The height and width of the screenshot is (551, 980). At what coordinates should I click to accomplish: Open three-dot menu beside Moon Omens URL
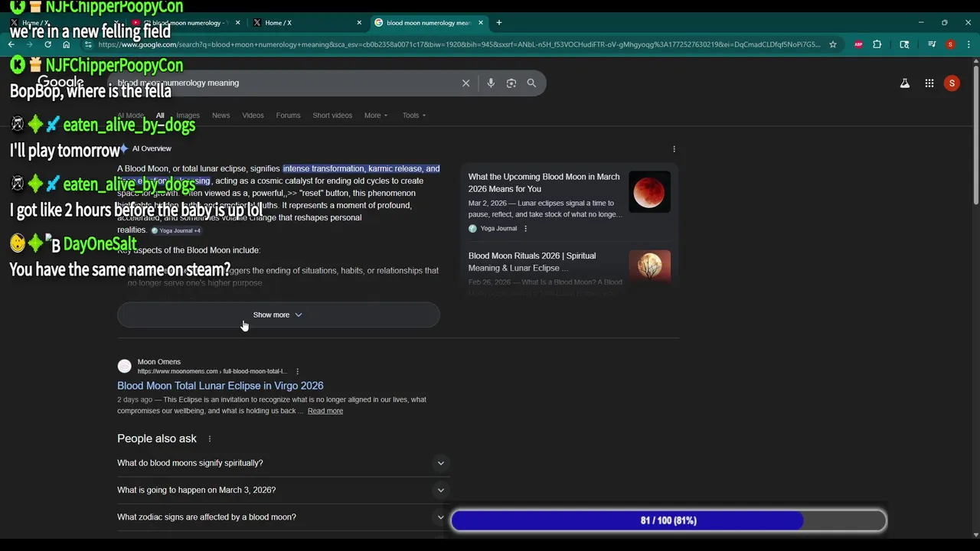tap(297, 372)
